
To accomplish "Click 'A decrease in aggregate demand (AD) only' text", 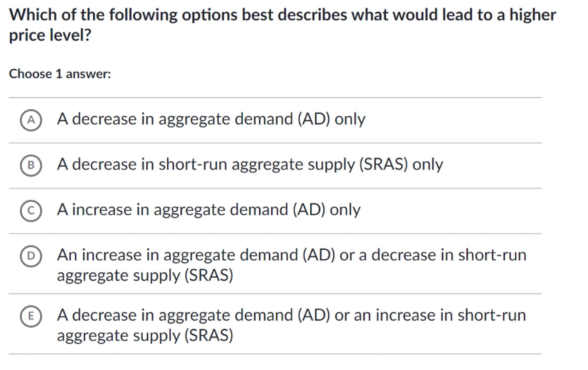I will click(x=211, y=119).
